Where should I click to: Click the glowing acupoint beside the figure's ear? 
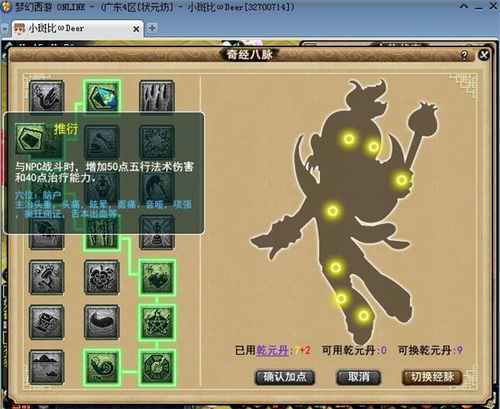[373, 146]
